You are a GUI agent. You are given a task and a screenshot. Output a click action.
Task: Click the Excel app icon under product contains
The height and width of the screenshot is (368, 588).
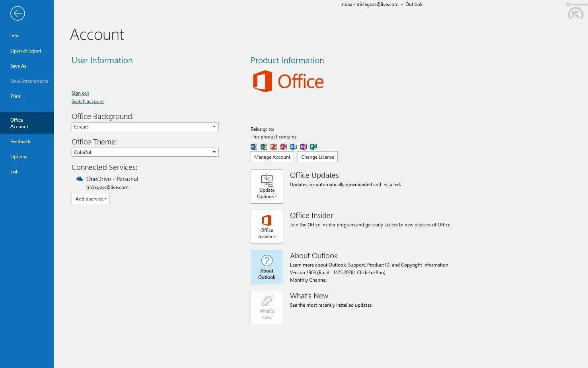(264, 147)
